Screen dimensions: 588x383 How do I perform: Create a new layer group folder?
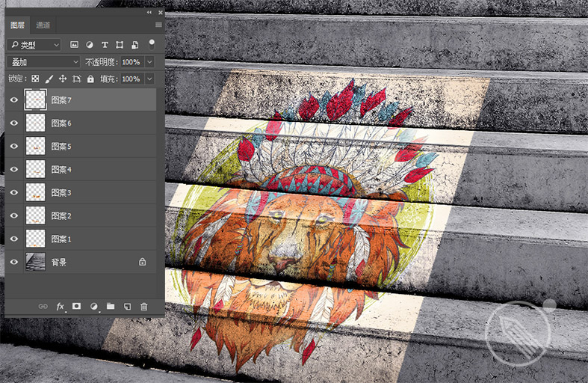coord(111,307)
